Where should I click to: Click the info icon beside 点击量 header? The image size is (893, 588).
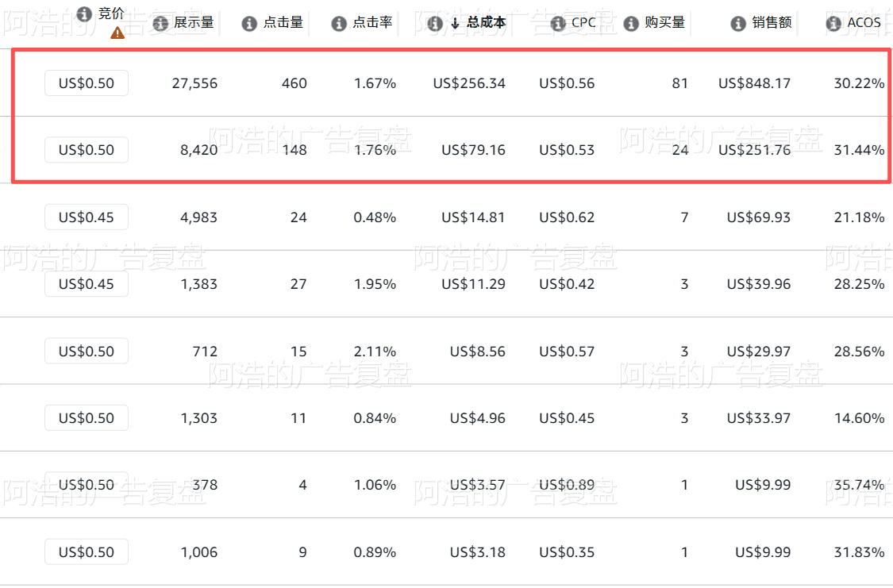pyautogui.click(x=249, y=23)
